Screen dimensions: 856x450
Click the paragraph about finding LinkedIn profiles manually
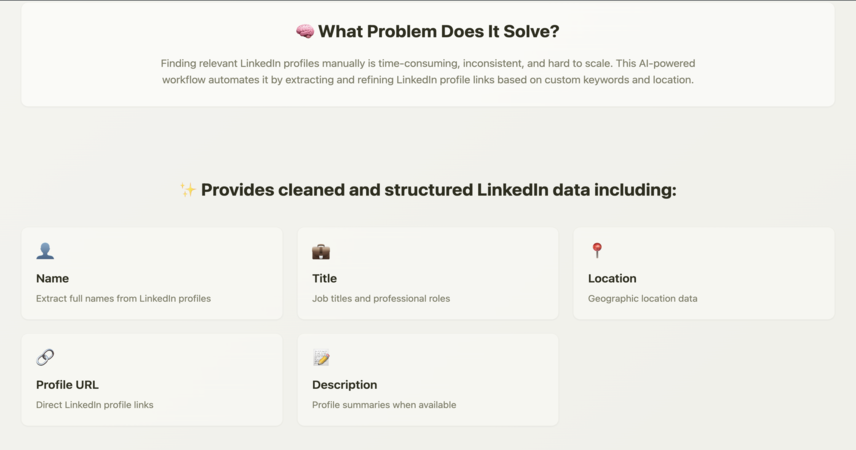tap(428, 72)
